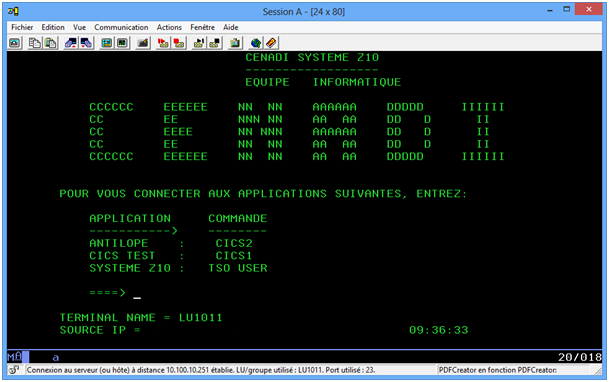
Task: Click the POUR VOUS CONNECTER instruction line
Action: point(263,194)
